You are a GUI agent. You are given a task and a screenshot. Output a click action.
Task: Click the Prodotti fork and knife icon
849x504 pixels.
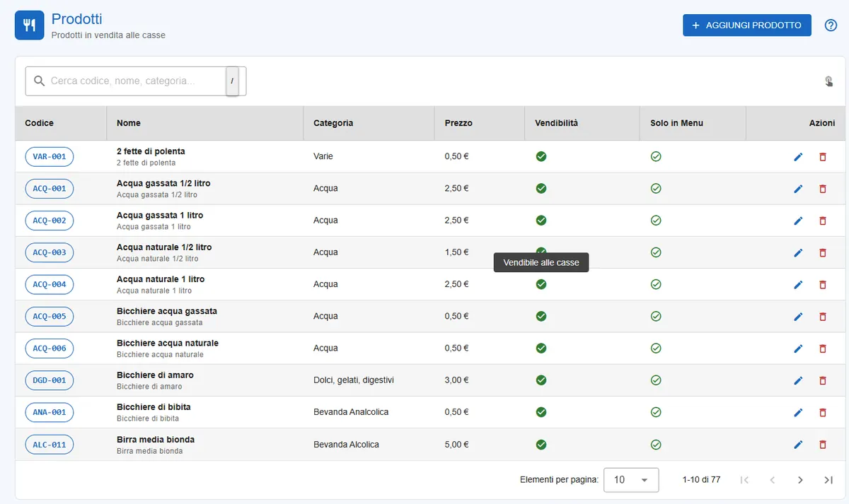click(x=30, y=25)
